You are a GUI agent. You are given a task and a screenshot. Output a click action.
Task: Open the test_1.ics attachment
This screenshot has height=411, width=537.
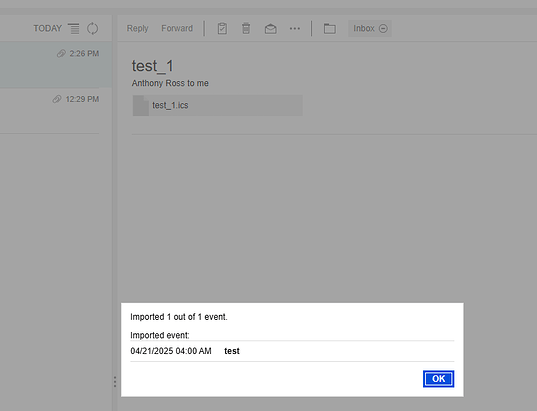point(217,105)
